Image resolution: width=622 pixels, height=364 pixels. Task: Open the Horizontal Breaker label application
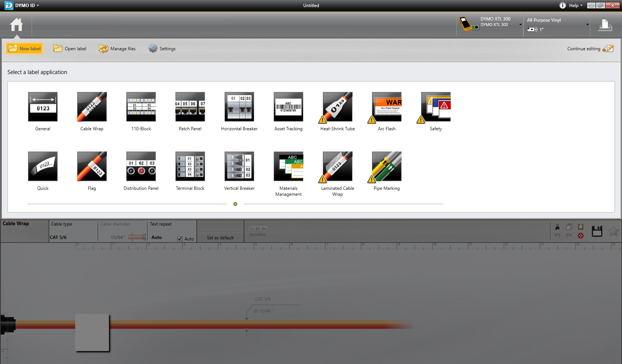239,107
